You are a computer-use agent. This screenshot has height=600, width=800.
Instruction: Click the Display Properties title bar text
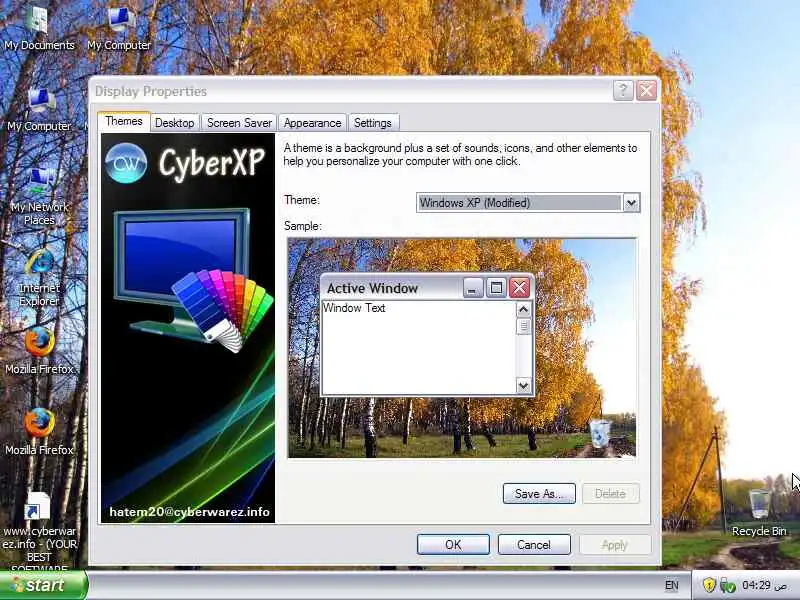click(x=151, y=91)
